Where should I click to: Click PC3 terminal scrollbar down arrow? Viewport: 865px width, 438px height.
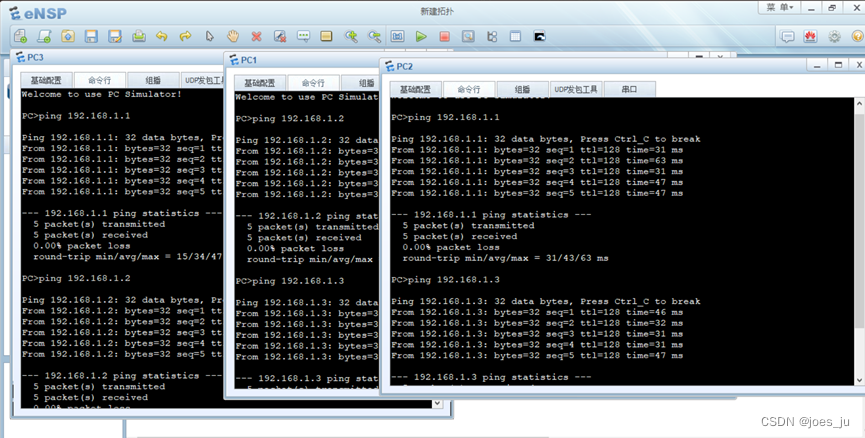(x=437, y=403)
